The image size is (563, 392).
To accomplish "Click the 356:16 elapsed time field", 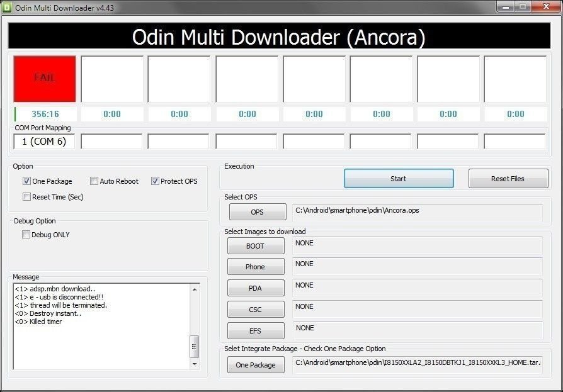I will click(x=45, y=114).
